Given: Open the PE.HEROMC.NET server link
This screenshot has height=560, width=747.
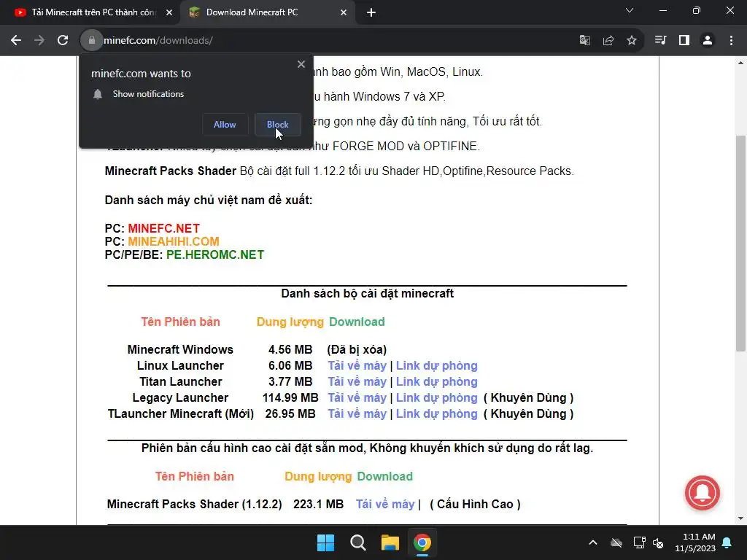Looking at the screenshot, I should click(x=215, y=254).
